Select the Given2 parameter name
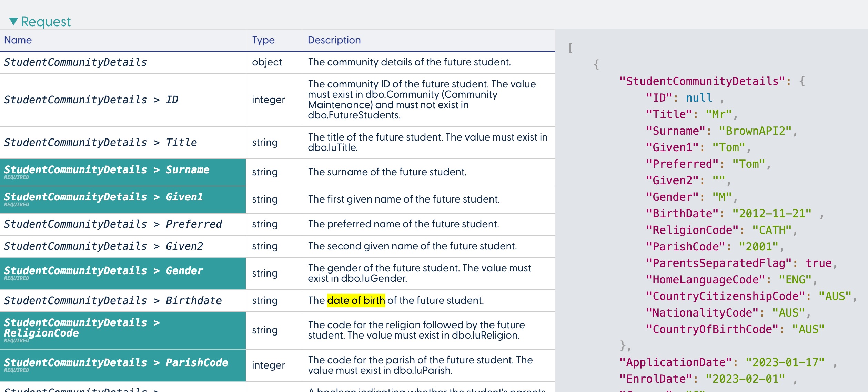Image resolution: width=868 pixels, height=392 pixels. pos(103,246)
